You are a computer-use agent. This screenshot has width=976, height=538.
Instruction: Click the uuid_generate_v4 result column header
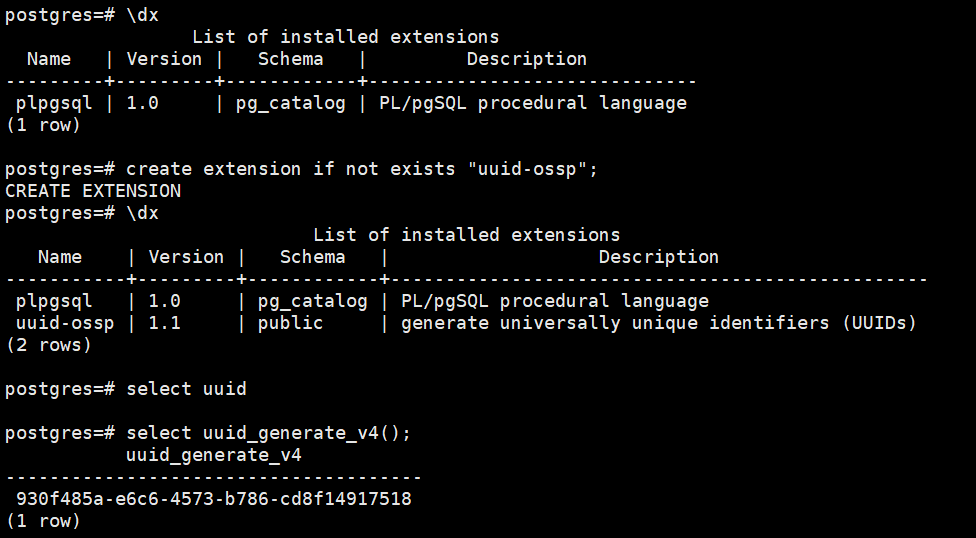coord(214,455)
